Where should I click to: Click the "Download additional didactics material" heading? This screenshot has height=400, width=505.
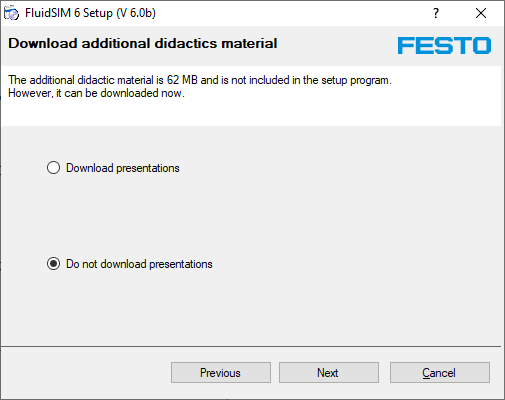click(143, 43)
